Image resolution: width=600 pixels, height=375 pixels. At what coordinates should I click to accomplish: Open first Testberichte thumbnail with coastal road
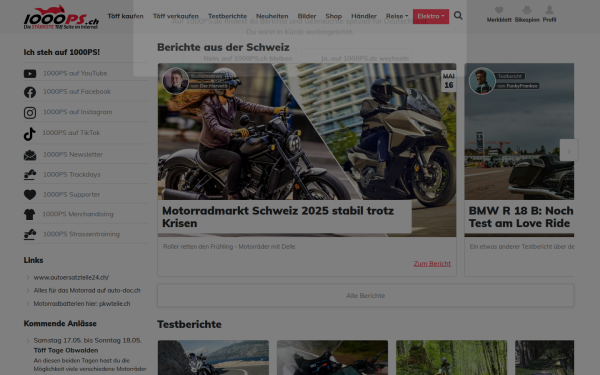213,357
